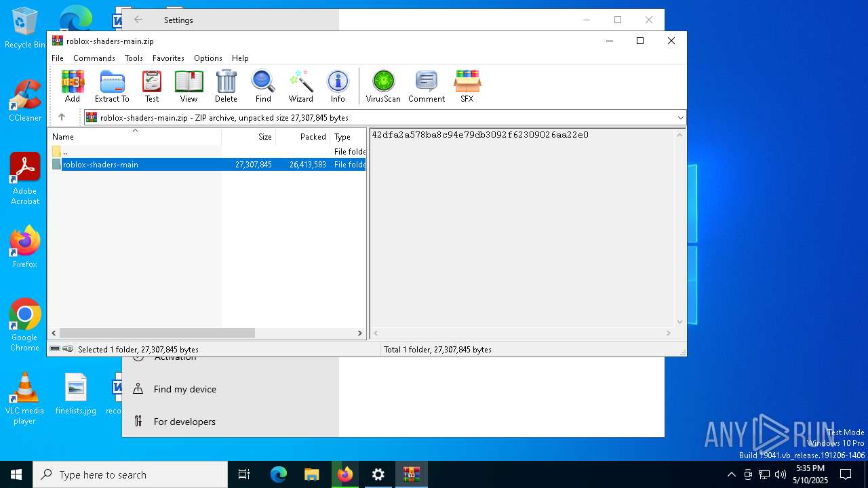Click the 26,413,583 packed size value
The image size is (868, 488).
point(307,165)
